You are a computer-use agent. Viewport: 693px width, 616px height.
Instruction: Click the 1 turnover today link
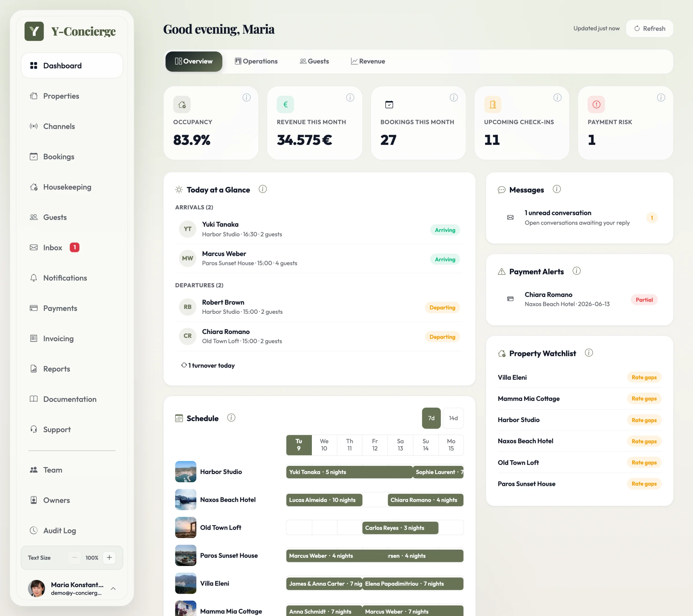[x=208, y=365]
